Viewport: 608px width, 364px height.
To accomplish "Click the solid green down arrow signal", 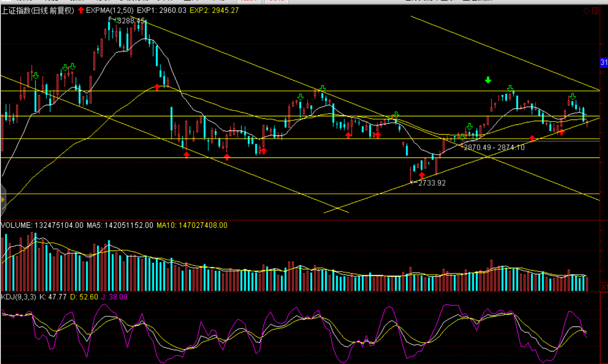I will (x=488, y=80).
